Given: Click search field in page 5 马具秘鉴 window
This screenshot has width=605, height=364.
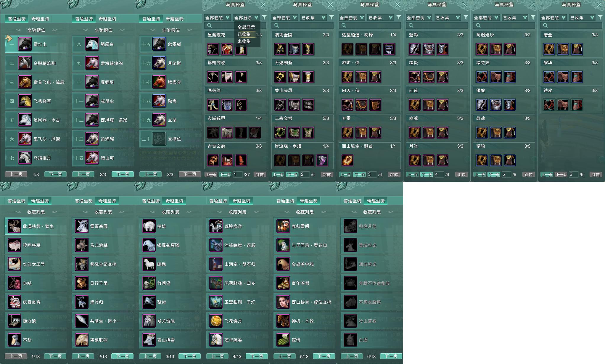Looking at the screenshot, I should pos(504,25).
